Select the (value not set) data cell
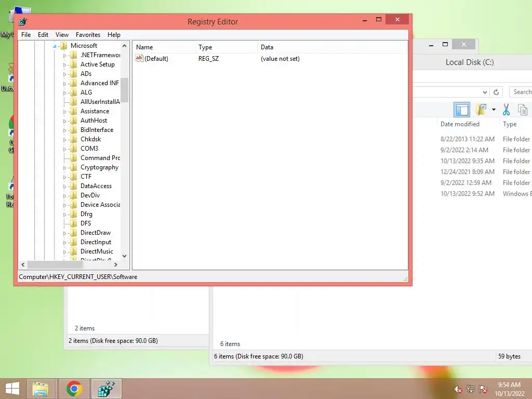The image size is (532, 399). pos(280,59)
